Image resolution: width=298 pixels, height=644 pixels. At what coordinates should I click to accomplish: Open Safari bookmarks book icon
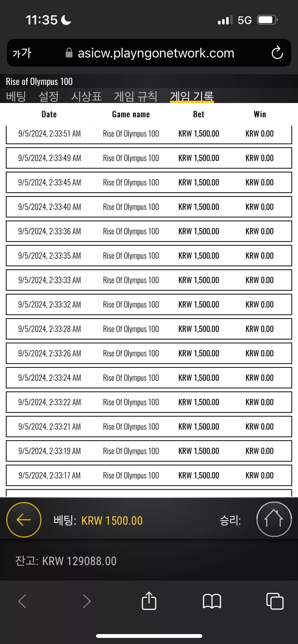[x=212, y=601]
